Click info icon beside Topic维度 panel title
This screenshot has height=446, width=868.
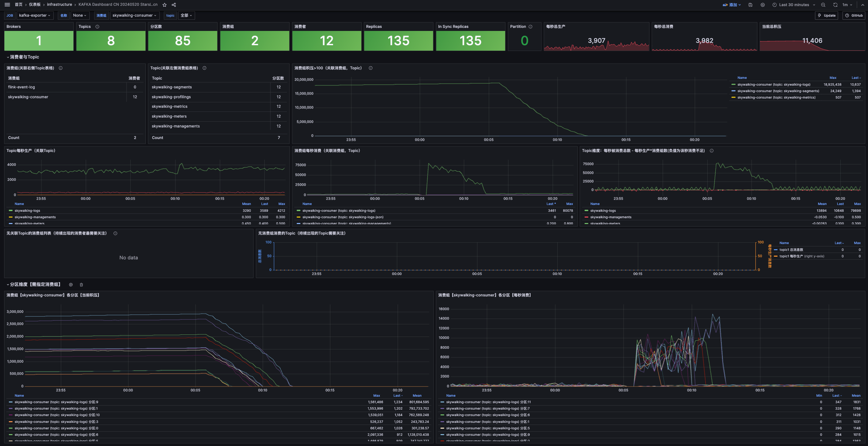point(712,151)
